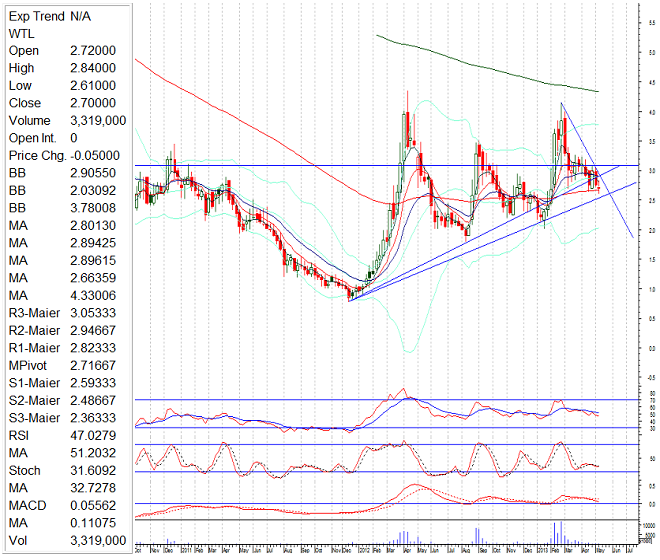Click the WTL ticker symbol label
Image resolution: width=660 pixels, height=560 pixels.
click(22, 33)
